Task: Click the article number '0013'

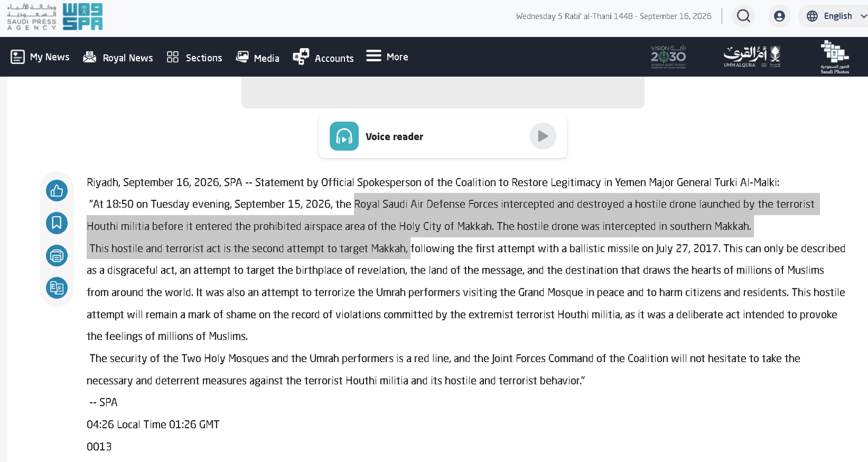Action: click(x=99, y=447)
